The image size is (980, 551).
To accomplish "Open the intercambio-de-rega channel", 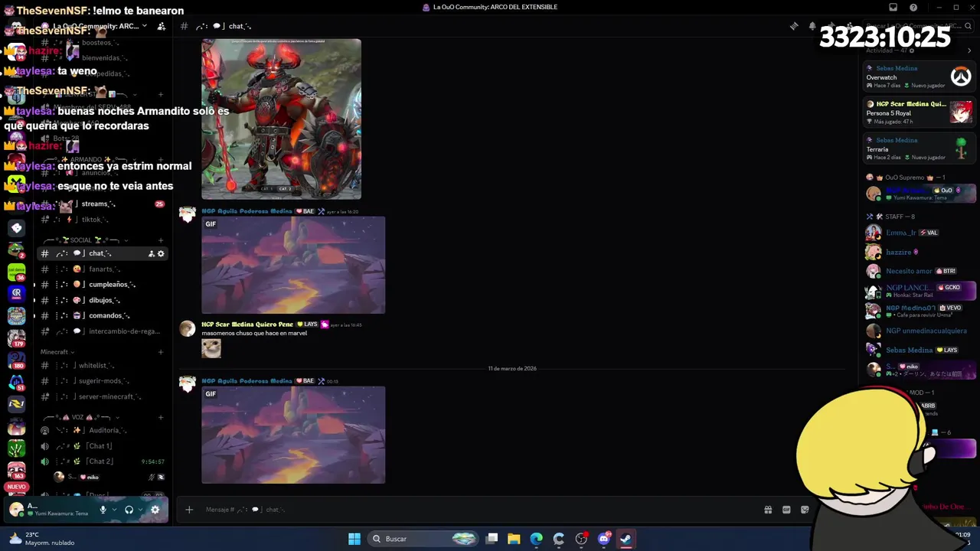I will coord(103,331).
